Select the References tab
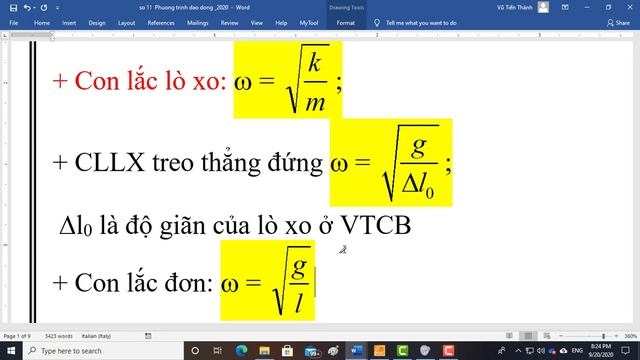Image resolution: width=640 pixels, height=360 pixels. coord(161,23)
